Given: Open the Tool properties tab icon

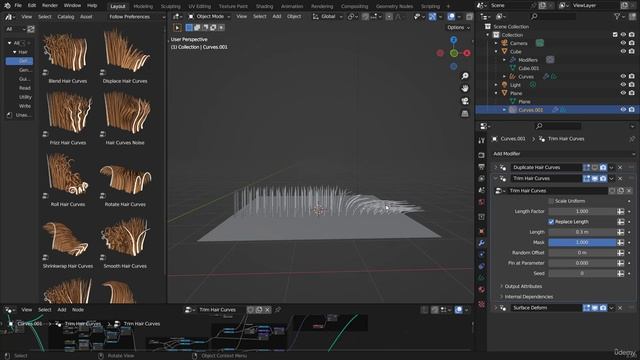Looking at the screenshot, I should (x=482, y=140).
